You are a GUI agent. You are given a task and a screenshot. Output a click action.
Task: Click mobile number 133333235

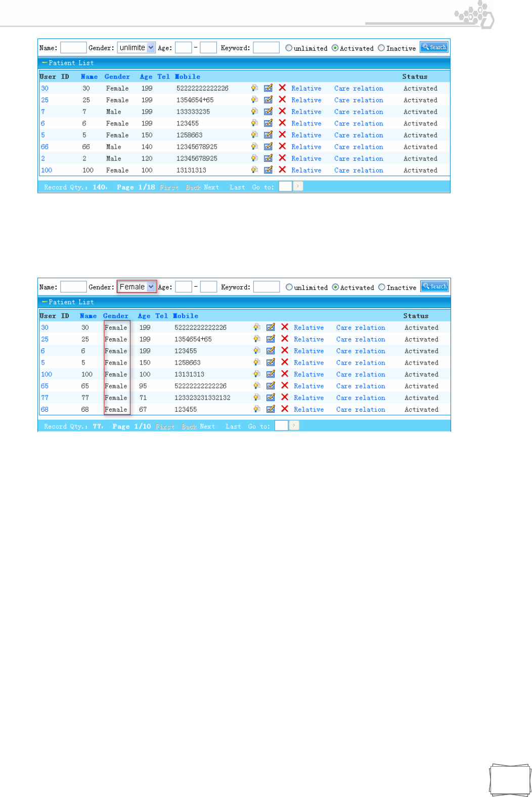tap(193, 112)
